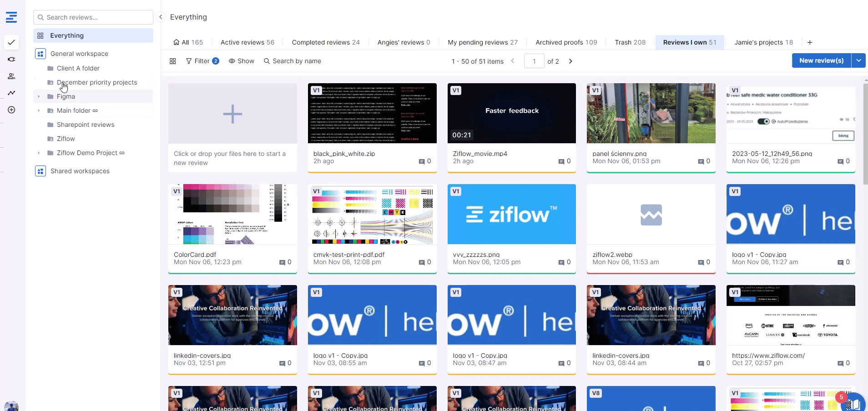Open the Ziflow_movie.mp4 thumbnail
The width and height of the screenshot is (868, 411).
tap(511, 113)
